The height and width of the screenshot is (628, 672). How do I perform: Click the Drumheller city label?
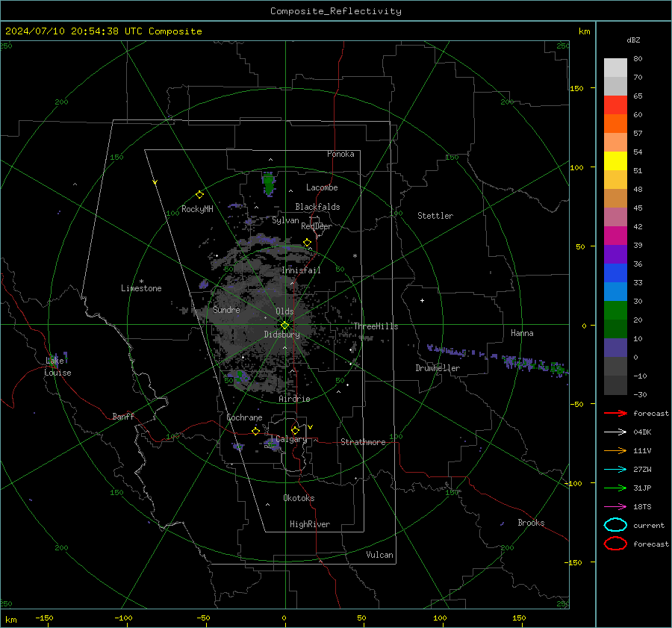(x=438, y=368)
